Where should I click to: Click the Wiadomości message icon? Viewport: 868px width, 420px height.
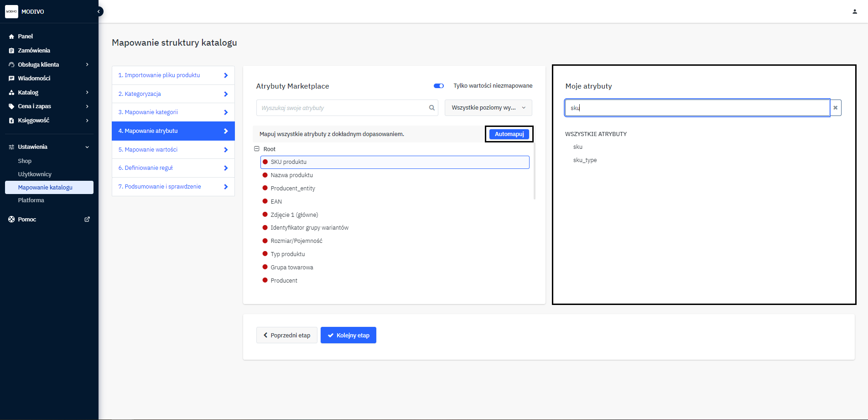11,79
